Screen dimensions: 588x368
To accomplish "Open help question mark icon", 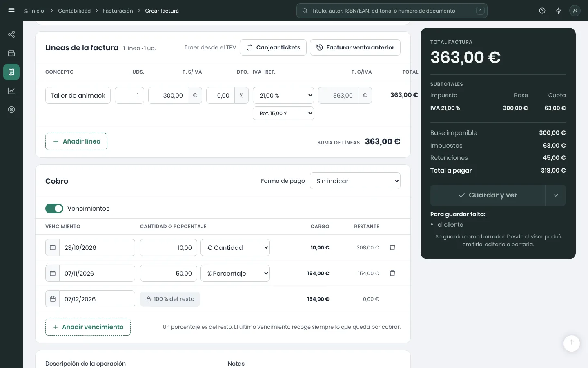I will [542, 11].
